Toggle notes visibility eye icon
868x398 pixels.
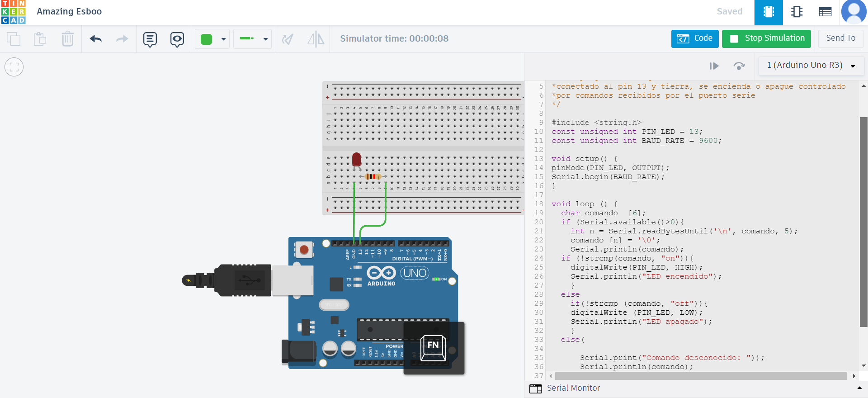(177, 39)
